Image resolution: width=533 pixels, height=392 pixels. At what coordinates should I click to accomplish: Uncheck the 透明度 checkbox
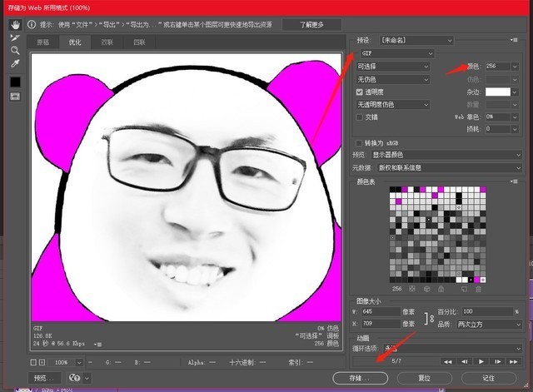pyautogui.click(x=359, y=92)
